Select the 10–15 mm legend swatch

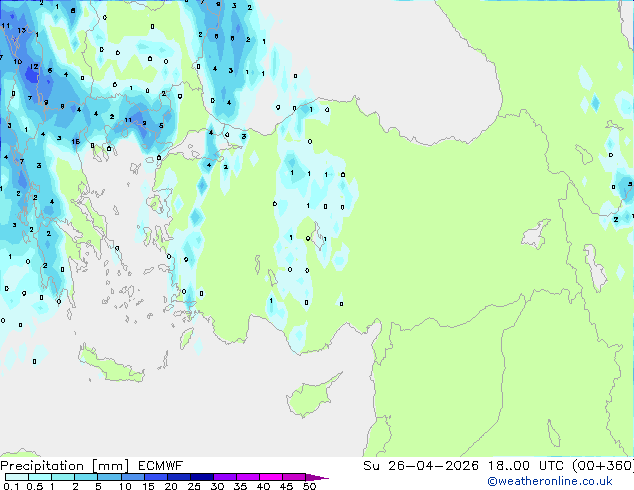click(132, 477)
